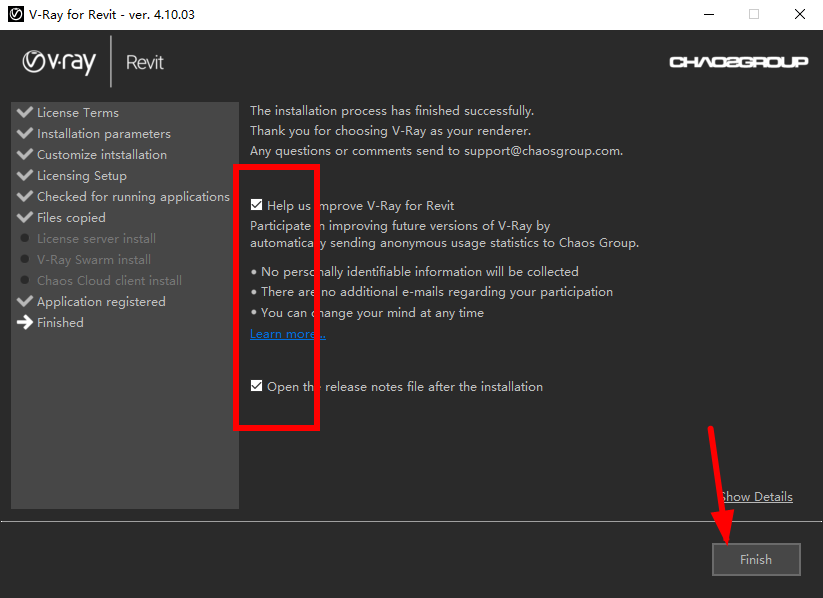
Task: Click the Chaos Group logo
Action: [738, 62]
